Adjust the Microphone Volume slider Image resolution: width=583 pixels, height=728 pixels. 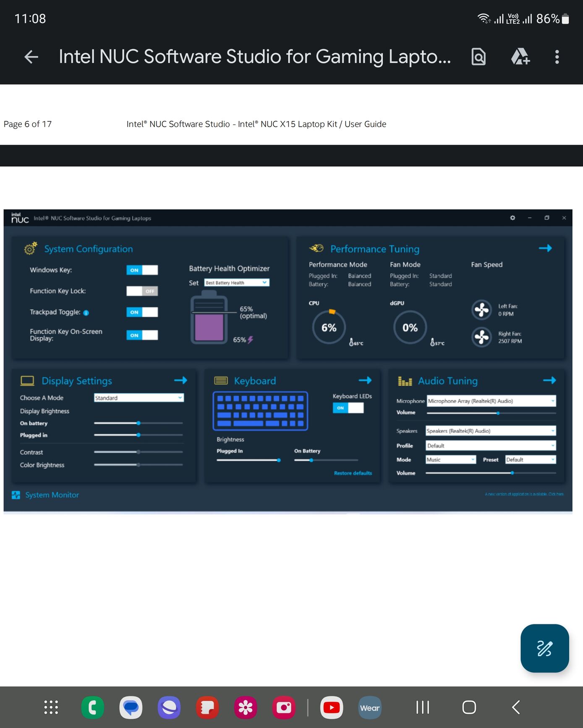pos(491,413)
